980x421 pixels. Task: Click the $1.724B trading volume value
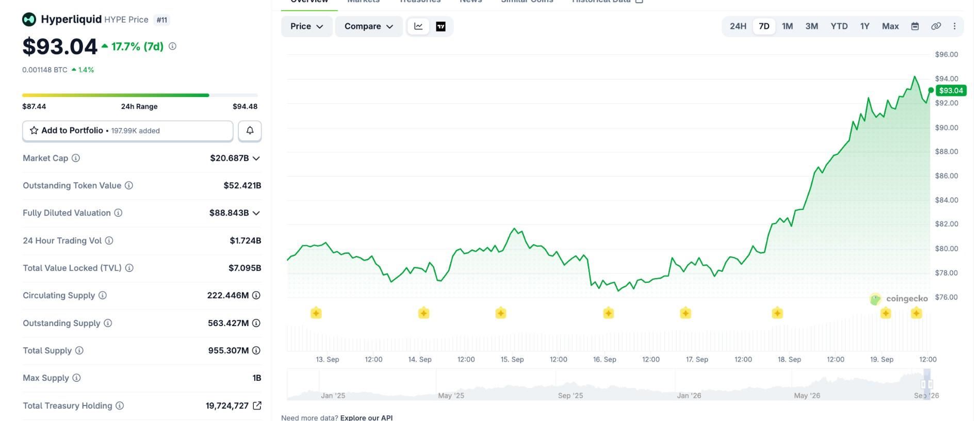coord(246,240)
